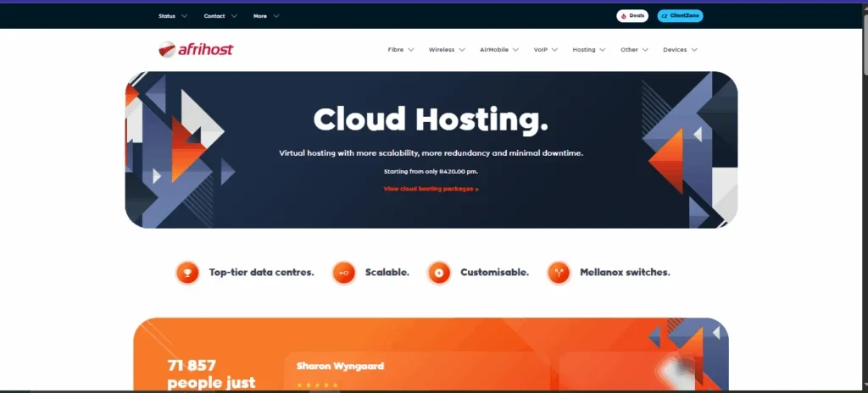Screen dimensions: 868x393
Task: Expand the Hosting menu chevron
Action: (x=603, y=50)
